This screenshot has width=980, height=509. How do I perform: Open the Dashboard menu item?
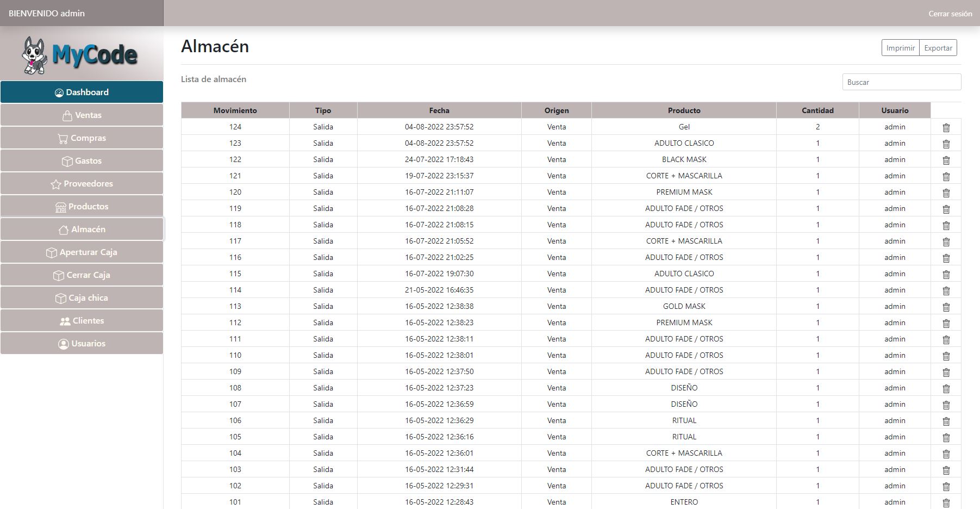(82, 92)
